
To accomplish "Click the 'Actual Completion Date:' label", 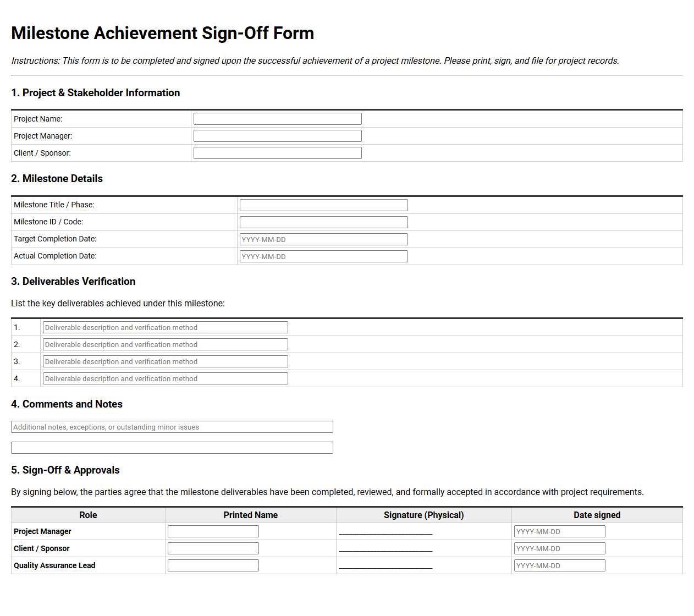I will tap(55, 256).
